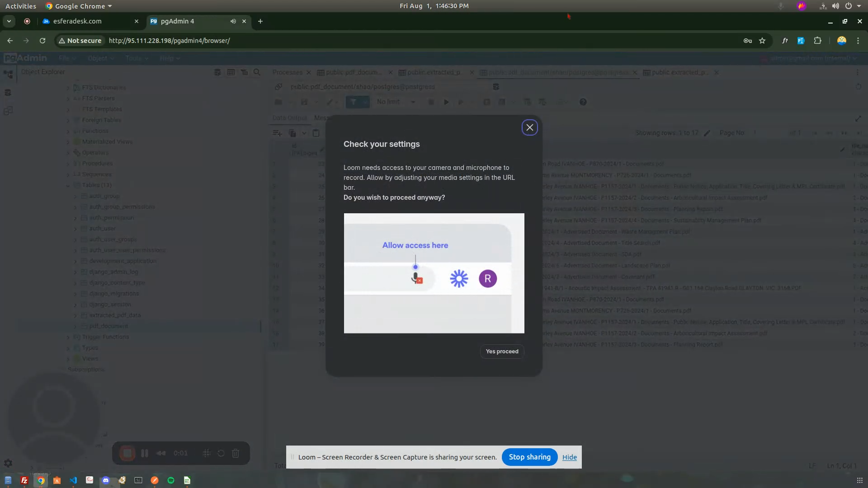The image size is (868, 488).
Task: Launch Spotify from the dock
Action: click(171, 480)
